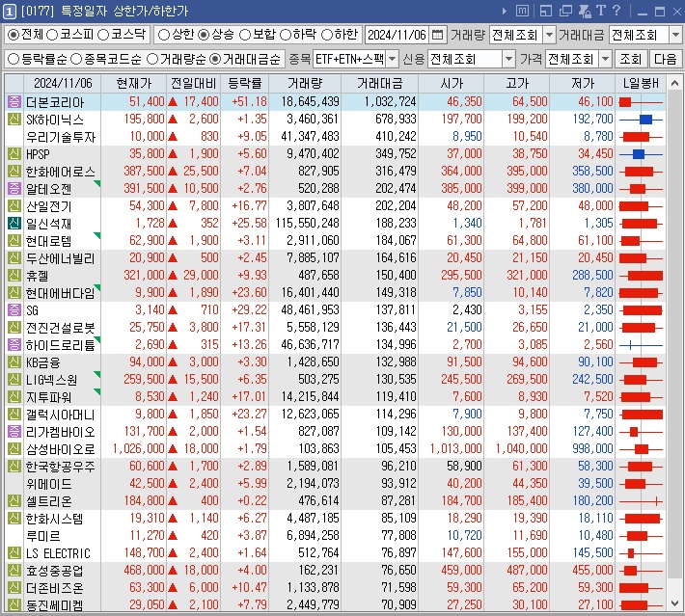Select the 루미르 stock name
The image size is (685, 616).
pos(43,536)
